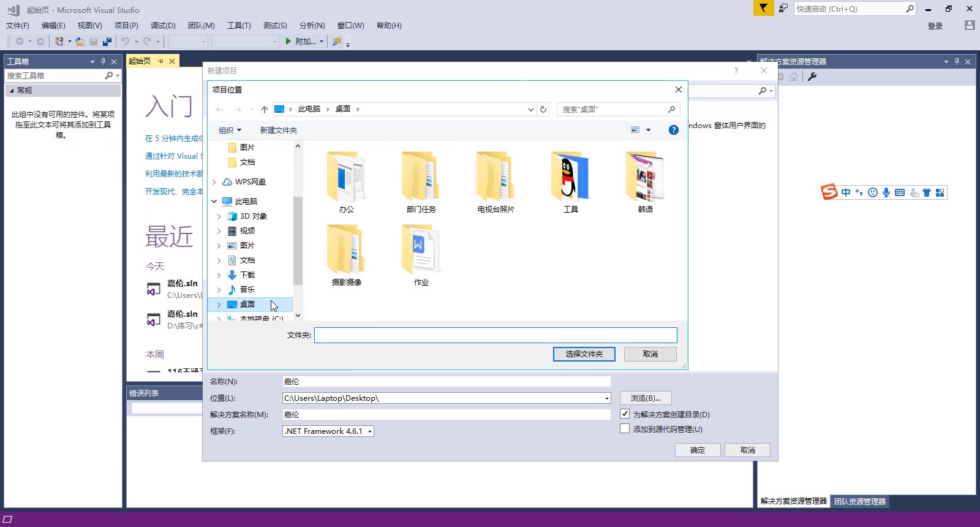980x527 pixels.
Task: Click the green Start/Attach play icon
Action: pyautogui.click(x=288, y=41)
